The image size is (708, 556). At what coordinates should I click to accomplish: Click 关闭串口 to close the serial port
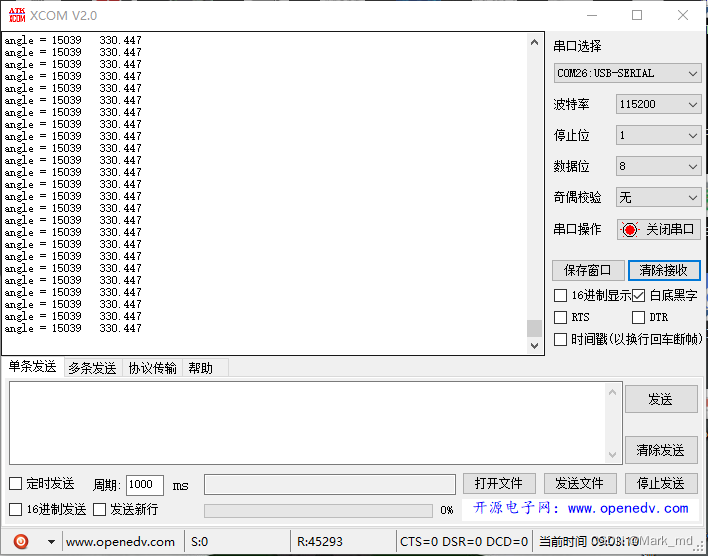click(659, 229)
